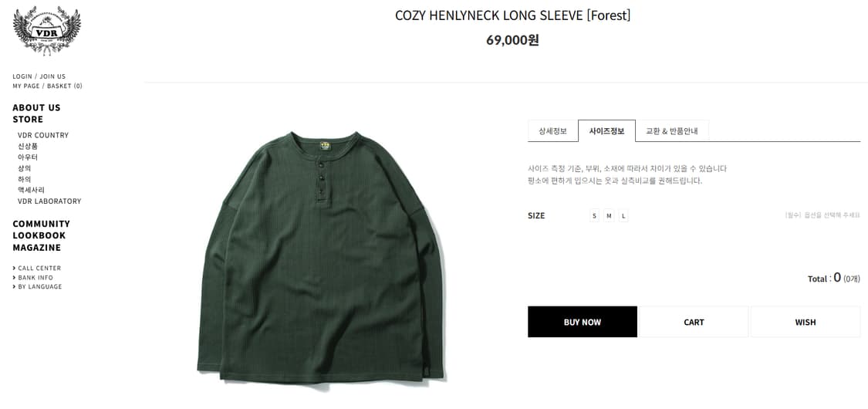Viewport: 868px width, 409px height.
Task: Go to JOIN US page
Action: 52,76
